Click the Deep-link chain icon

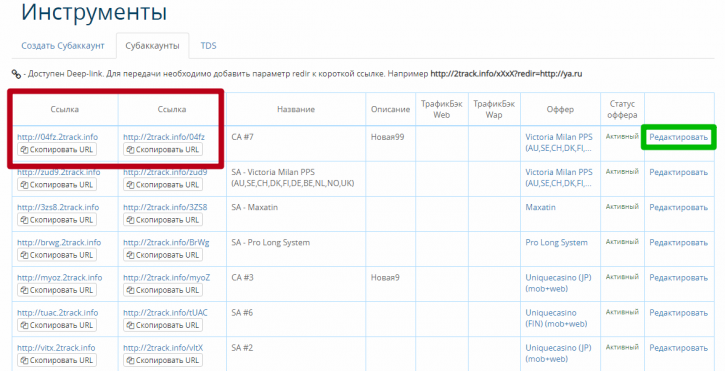(x=16, y=74)
